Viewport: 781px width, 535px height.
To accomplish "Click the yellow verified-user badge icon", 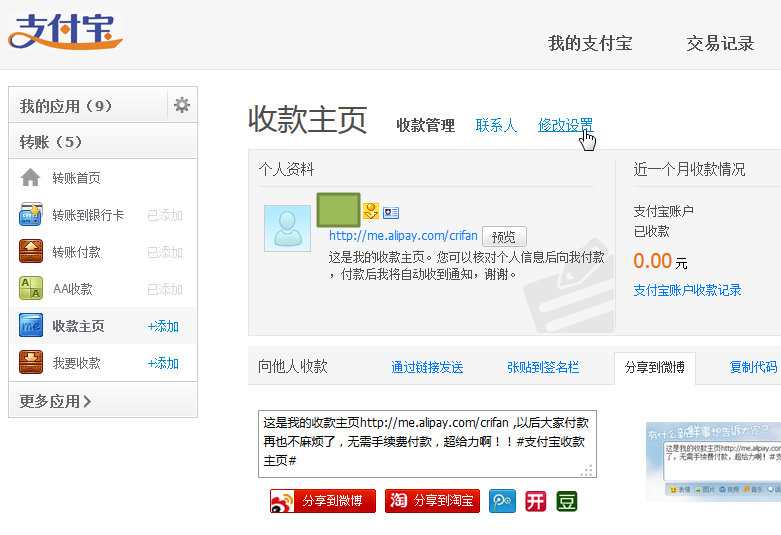I will pyautogui.click(x=371, y=211).
